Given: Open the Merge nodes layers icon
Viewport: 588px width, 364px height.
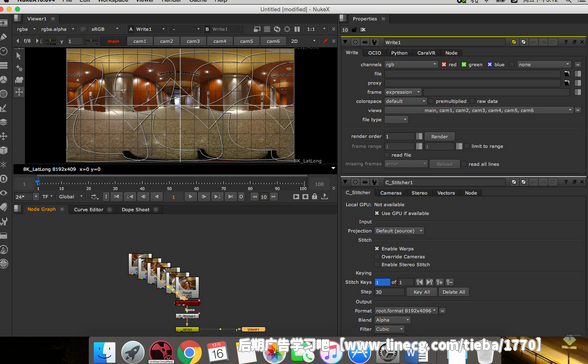Looking at the screenshot, I should point(4,122).
